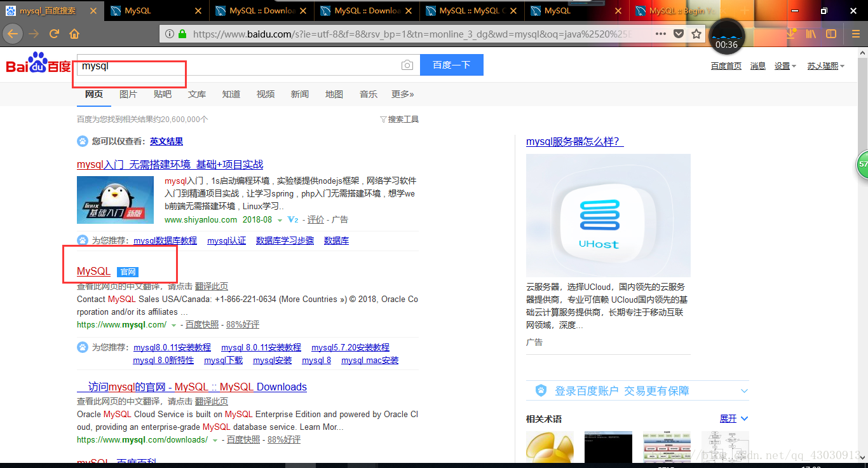Click 百度快照 under the www.mysql.com/ result

tap(202, 324)
